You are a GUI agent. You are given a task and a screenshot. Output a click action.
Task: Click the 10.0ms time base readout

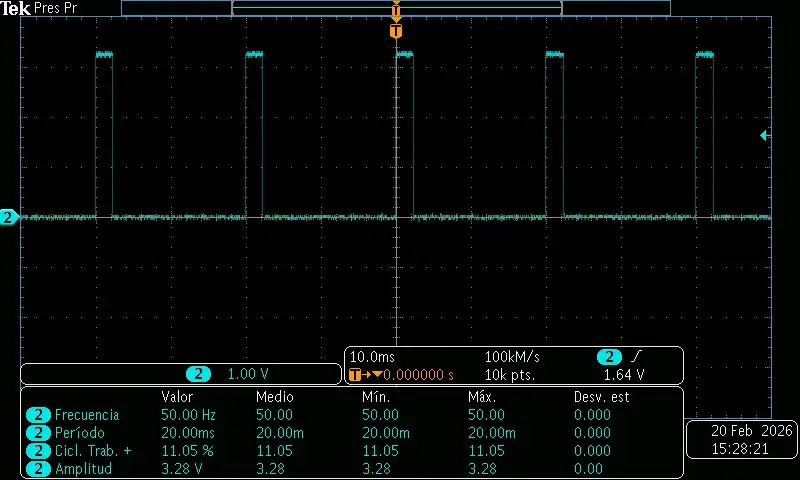[x=372, y=357]
